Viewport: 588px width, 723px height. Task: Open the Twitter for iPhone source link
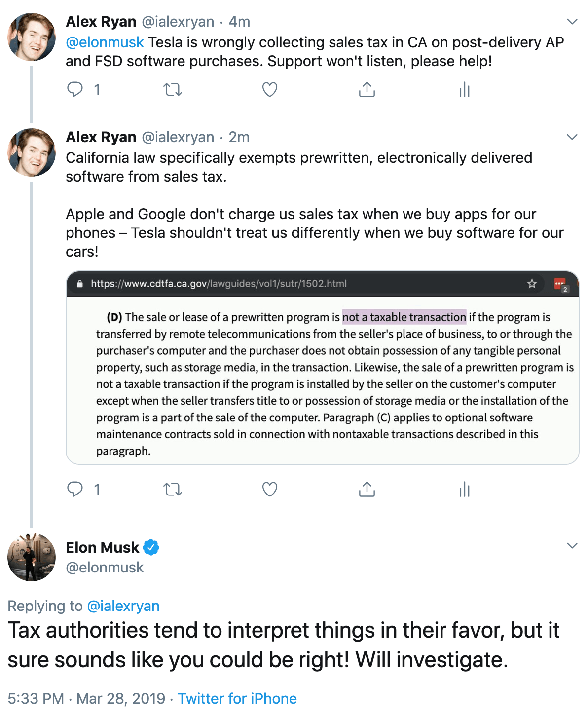pos(237,699)
